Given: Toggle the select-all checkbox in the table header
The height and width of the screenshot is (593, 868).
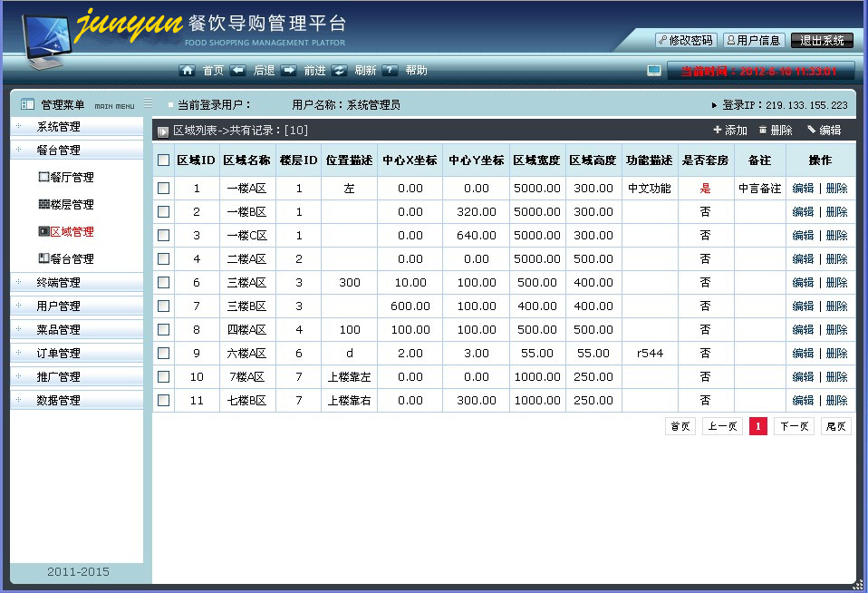Looking at the screenshot, I should click(163, 160).
